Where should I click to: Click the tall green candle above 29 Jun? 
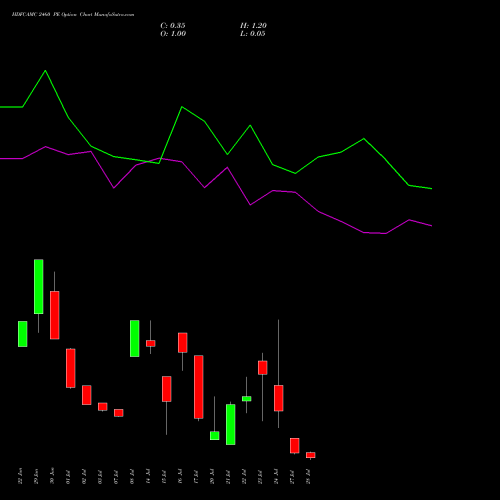[x=39, y=287]
